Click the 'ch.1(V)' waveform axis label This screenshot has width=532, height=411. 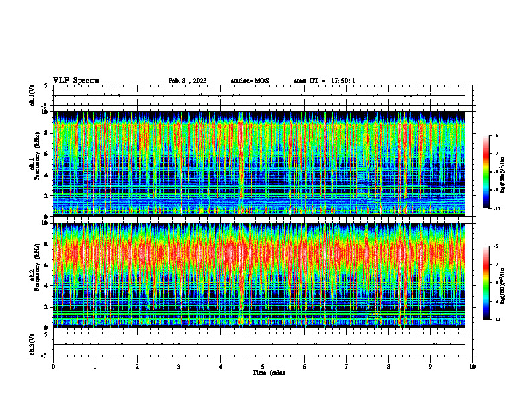[32, 95]
